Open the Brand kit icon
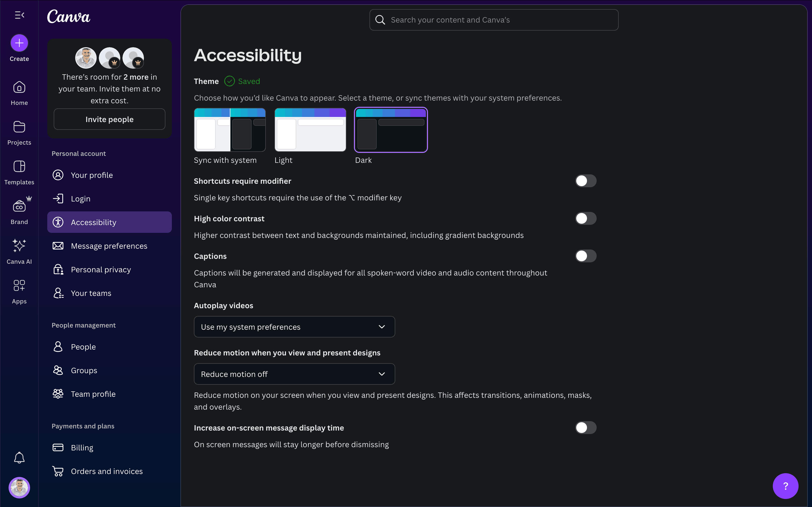The image size is (812, 507). [x=19, y=206]
